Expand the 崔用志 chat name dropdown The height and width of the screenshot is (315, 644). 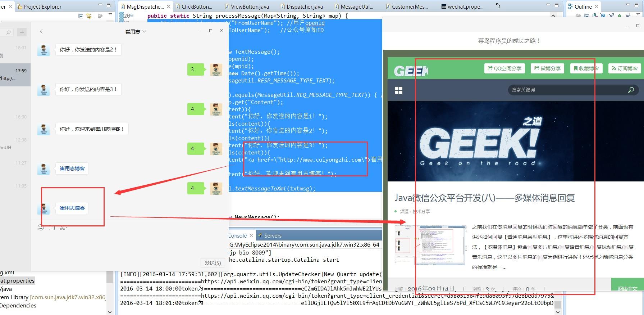[145, 32]
